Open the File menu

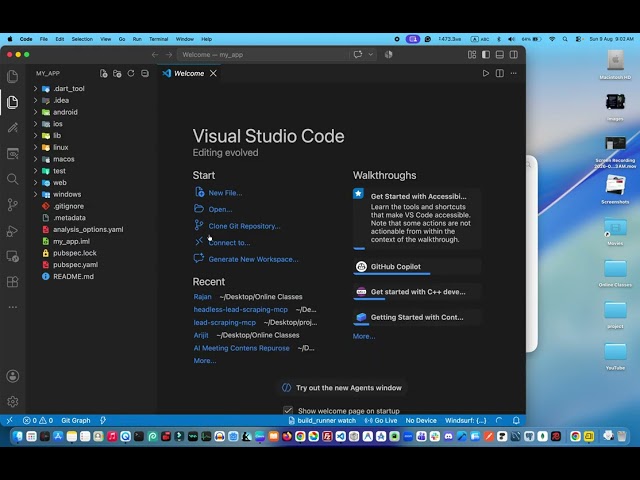tap(44, 39)
